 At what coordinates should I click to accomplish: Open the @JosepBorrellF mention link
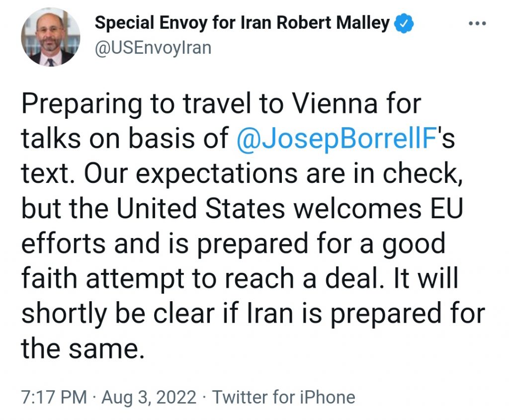336,139
